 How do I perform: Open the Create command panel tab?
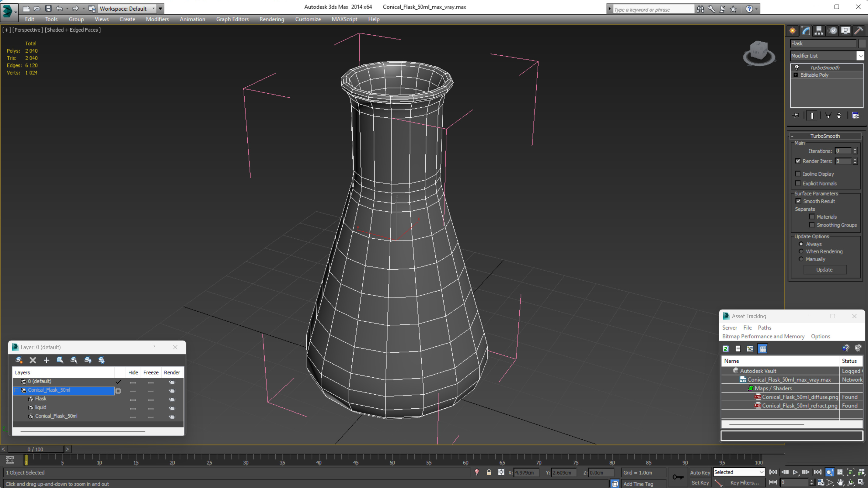[x=793, y=31]
